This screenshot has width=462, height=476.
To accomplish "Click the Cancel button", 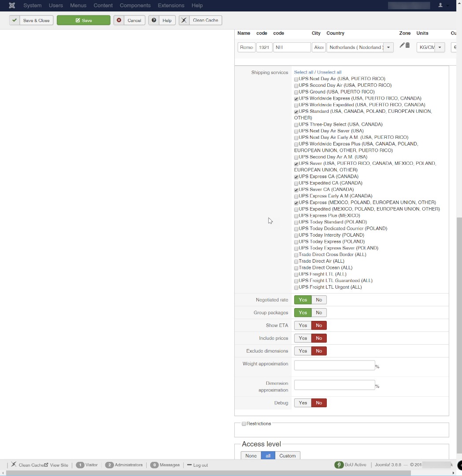I will [129, 20].
